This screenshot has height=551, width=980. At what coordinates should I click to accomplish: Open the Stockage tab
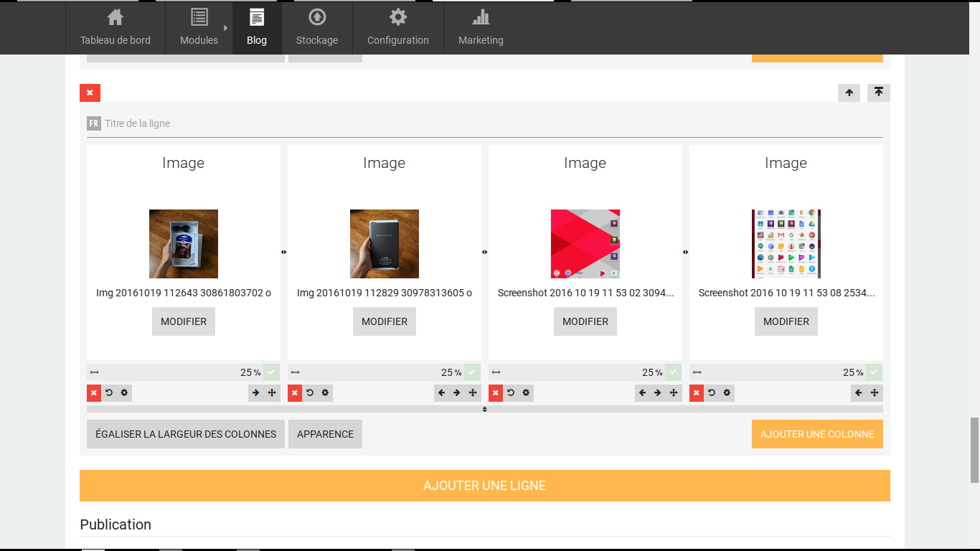point(317,27)
